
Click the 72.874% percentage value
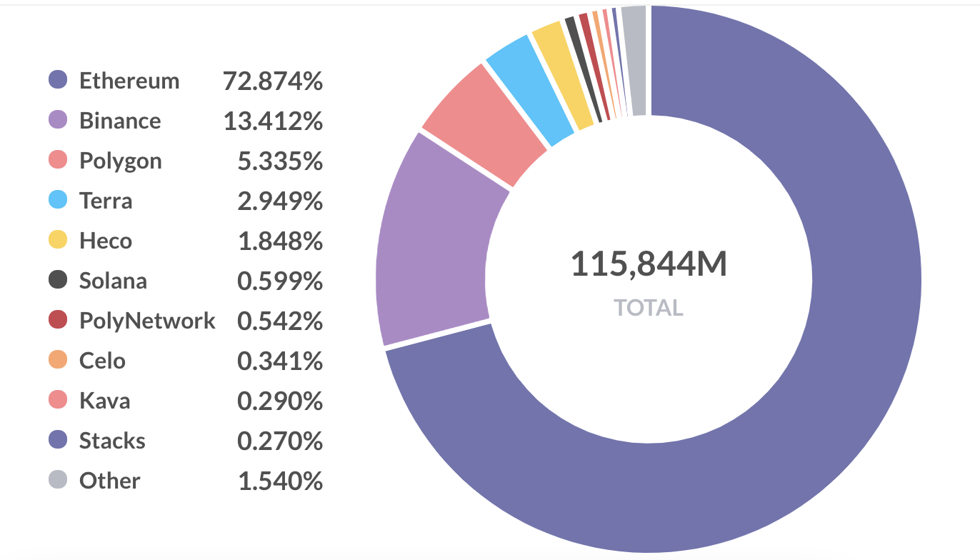pos(274,81)
